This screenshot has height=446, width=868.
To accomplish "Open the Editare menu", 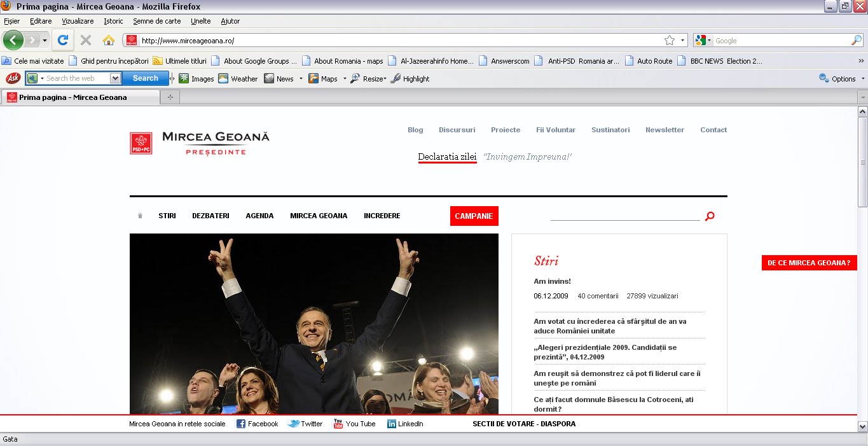I will click(x=41, y=21).
